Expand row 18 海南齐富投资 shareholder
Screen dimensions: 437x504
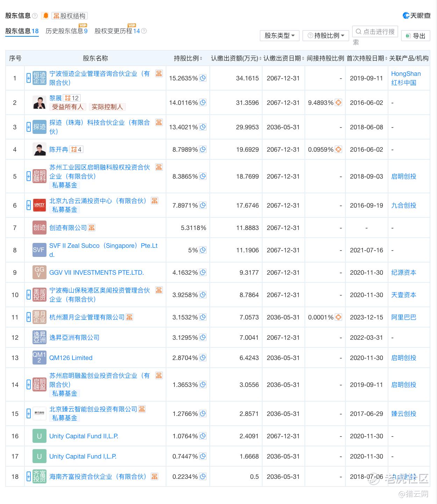pos(29,477)
